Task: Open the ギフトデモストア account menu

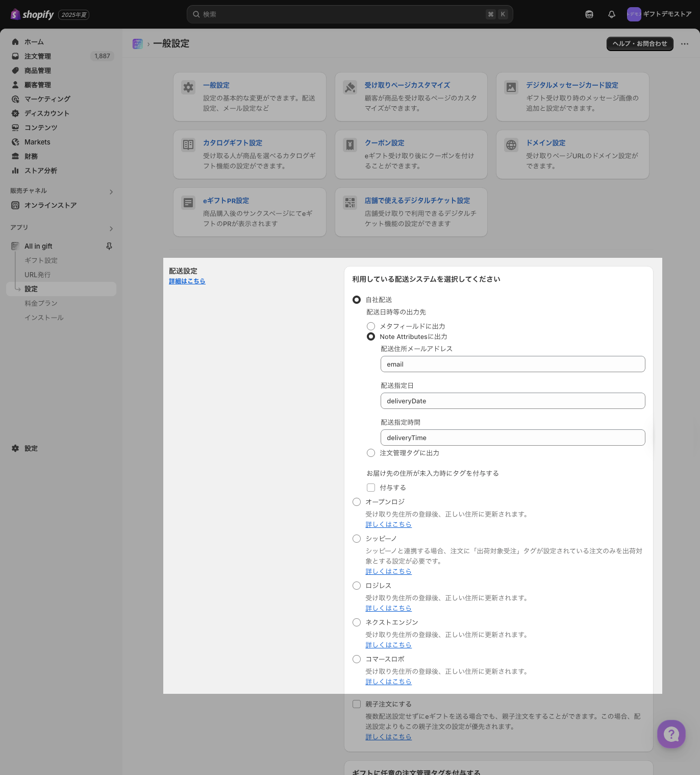Action: pos(659,14)
